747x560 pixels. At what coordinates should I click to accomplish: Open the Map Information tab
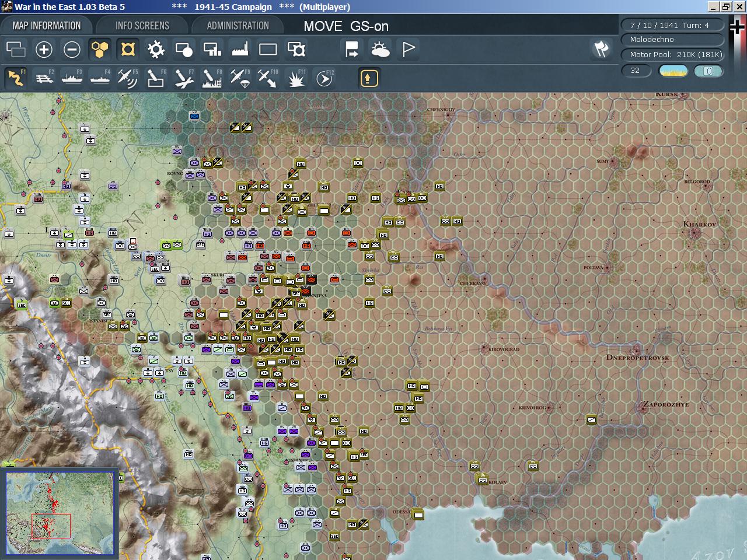47,26
